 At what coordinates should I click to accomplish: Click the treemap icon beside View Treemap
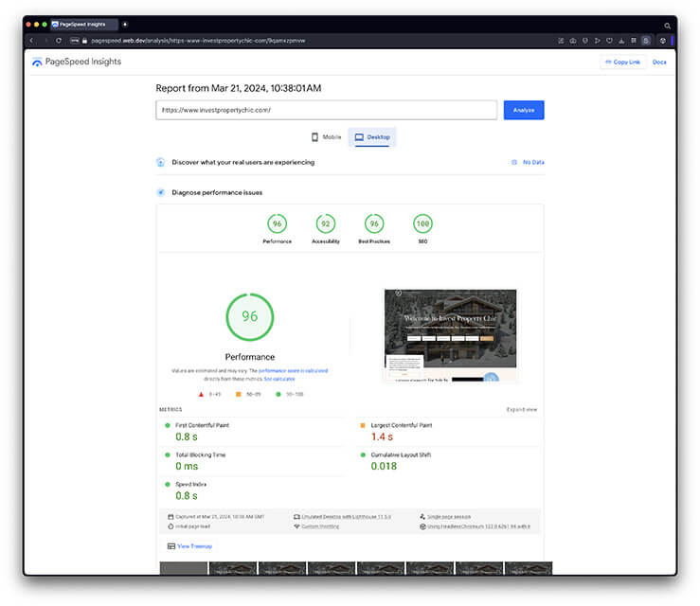[171, 546]
